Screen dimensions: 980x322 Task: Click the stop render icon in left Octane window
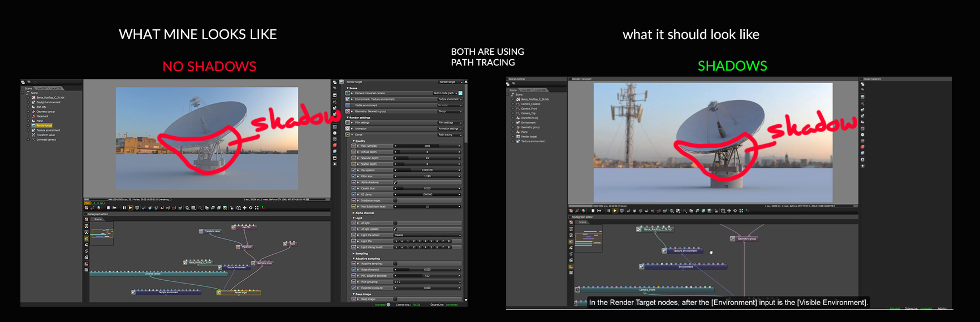click(109, 208)
